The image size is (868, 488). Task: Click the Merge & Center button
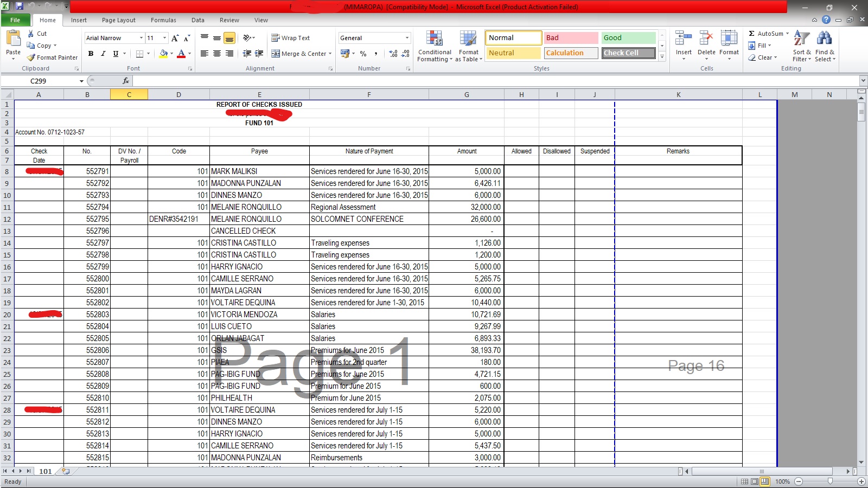point(299,54)
